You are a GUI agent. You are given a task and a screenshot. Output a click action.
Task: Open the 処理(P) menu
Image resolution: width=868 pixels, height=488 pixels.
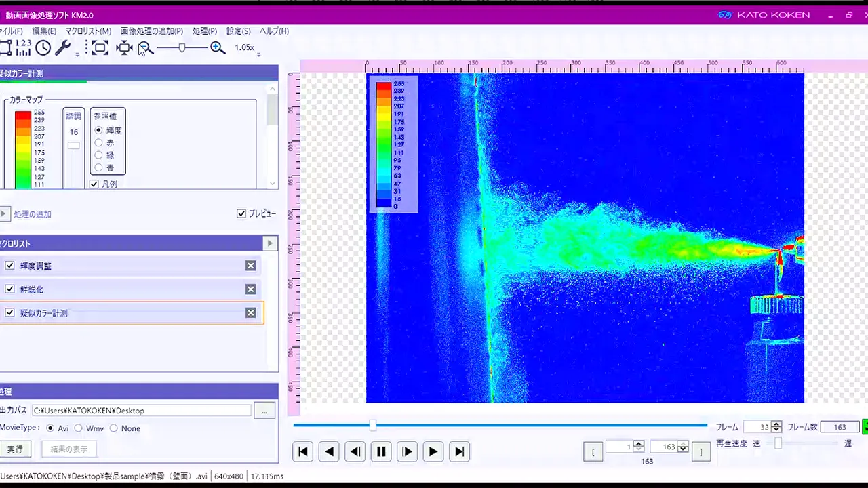pyautogui.click(x=205, y=31)
